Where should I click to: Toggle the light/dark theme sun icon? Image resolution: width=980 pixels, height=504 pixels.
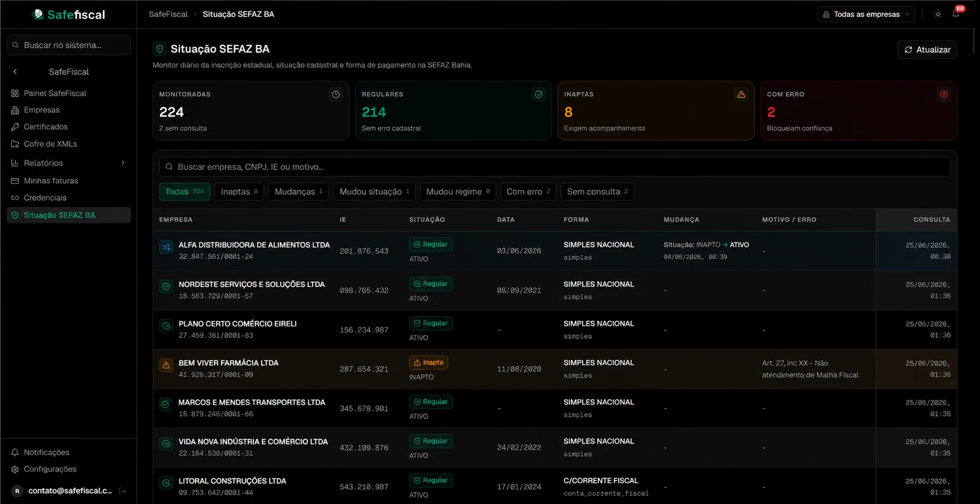coord(938,15)
